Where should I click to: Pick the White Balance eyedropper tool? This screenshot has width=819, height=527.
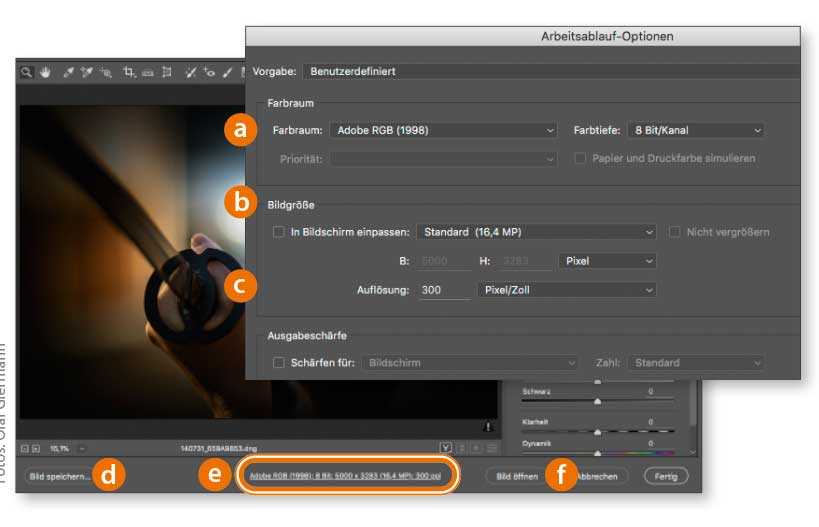(69, 72)
